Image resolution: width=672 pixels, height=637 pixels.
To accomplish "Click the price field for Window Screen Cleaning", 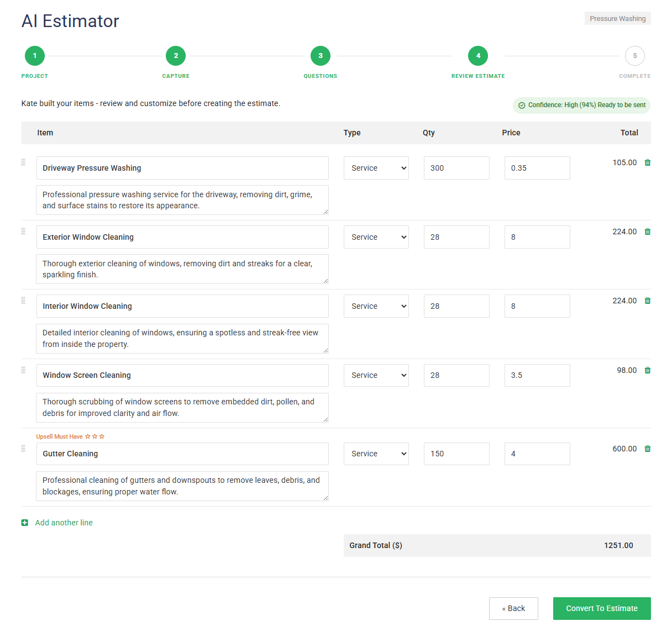I will click(537, 375).
